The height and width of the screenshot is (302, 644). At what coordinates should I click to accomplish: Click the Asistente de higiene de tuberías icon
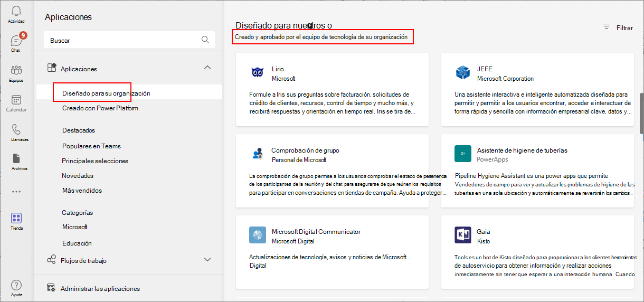[463, 154]
